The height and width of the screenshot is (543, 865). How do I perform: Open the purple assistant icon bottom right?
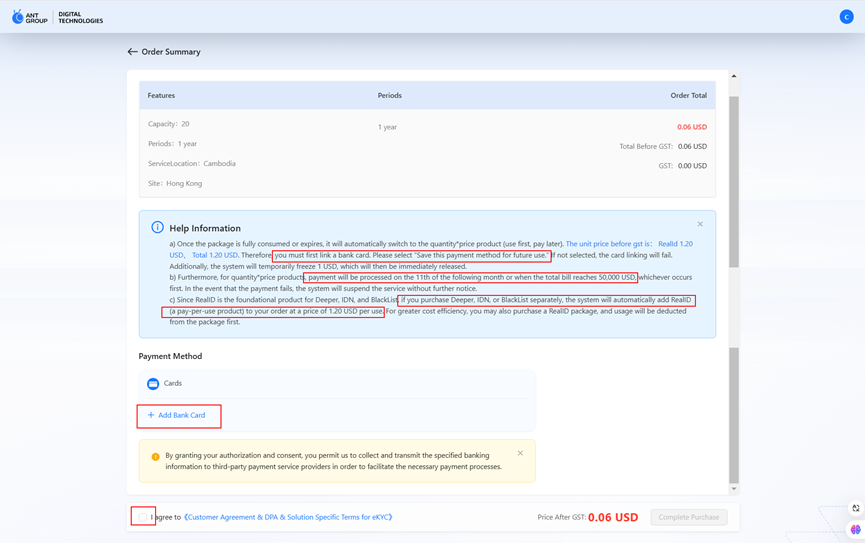tap(855, 530)
